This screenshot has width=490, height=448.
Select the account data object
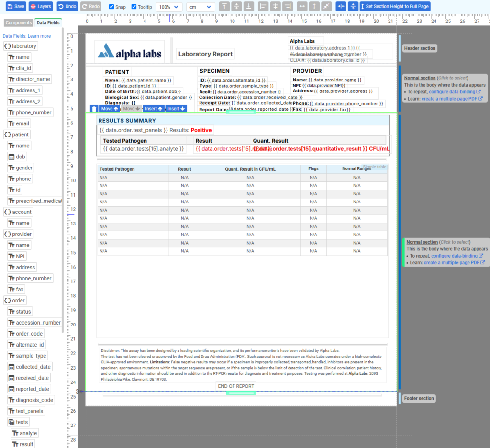(18, 212)
